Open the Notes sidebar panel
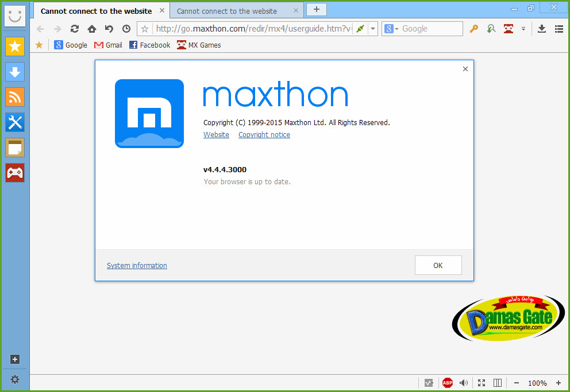The image size is (570, 392). 15,148
